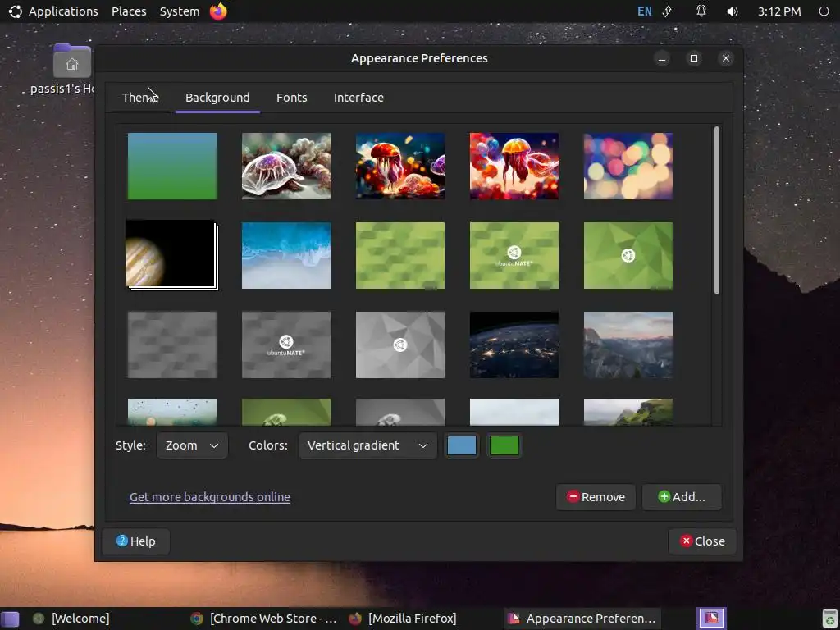
Task: Launch Firefox from the top panel
Action: tap(218, 11)
